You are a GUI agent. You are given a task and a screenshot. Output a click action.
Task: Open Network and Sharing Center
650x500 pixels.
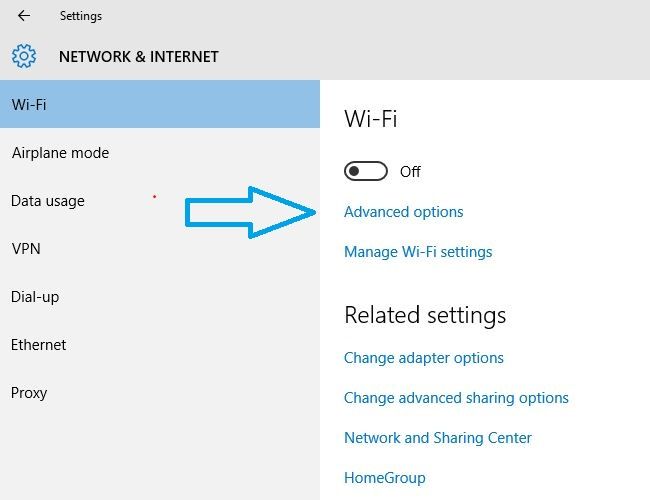(x=437, y=438)
